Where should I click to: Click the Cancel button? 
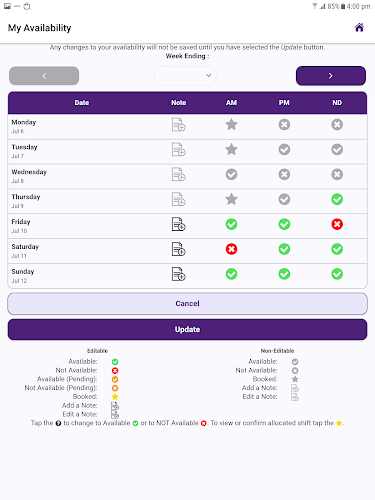[x=187, y=304]
